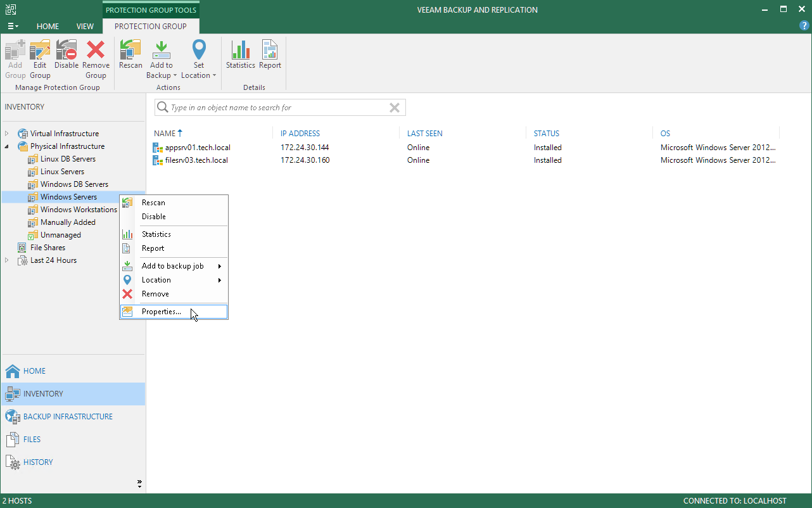Choose Statistics from the context menu
Image resolution: width=812 pixels, height=508 pixels.
pos(174,234)
